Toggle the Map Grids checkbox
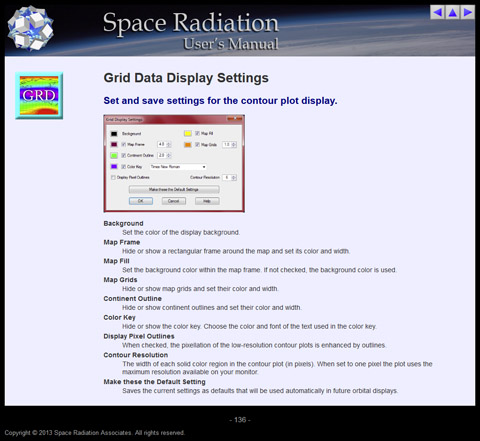The height and width of the screenshot is (441, 480). point(197,145)
